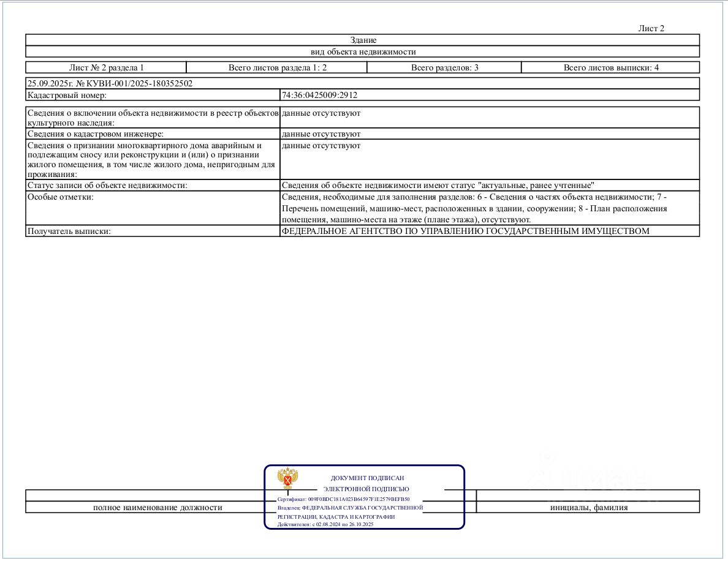
Task: Click 'Статус записи об объекте недвижимости:' label
Action: pos(107,185)
